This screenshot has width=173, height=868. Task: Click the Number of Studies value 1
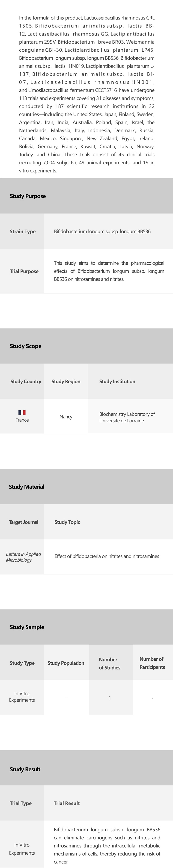pos(110,698)
